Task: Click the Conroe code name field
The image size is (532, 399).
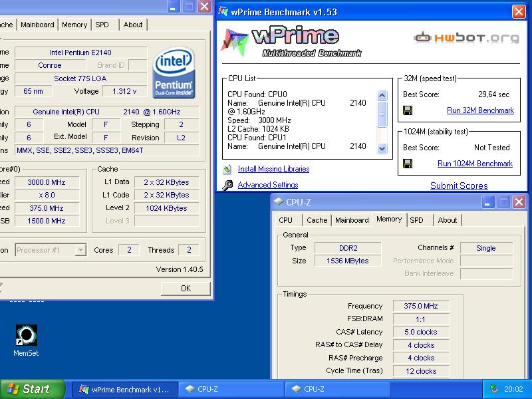Action: 49,65
